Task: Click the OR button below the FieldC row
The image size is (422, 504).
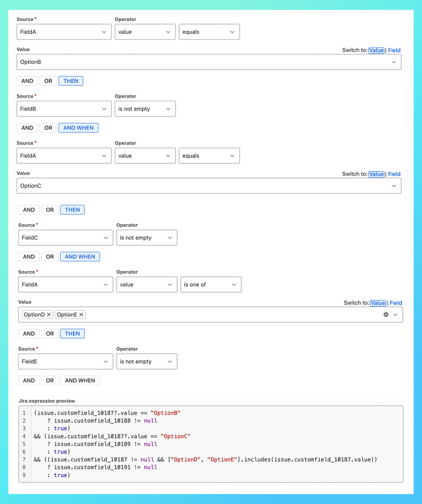Action: pos(50,257)
